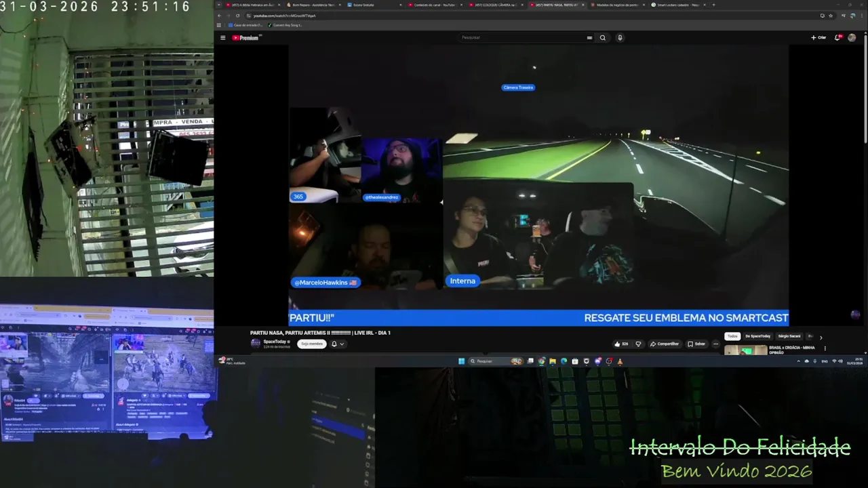Click the video player showing the road livestream
Viewport: 868px width, 488px height.
[538, 184]
